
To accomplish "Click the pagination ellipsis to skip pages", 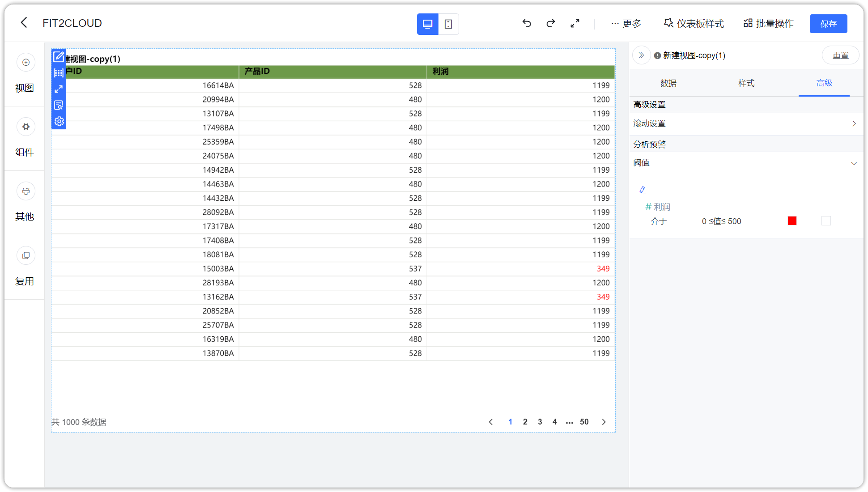I will pyautogui.click(x=569, y=422).
